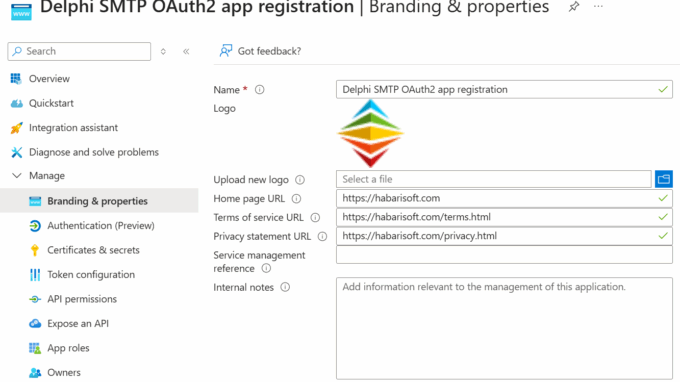
Task: Open Quickstart in the sidebar
Action: tap(51, 103)
